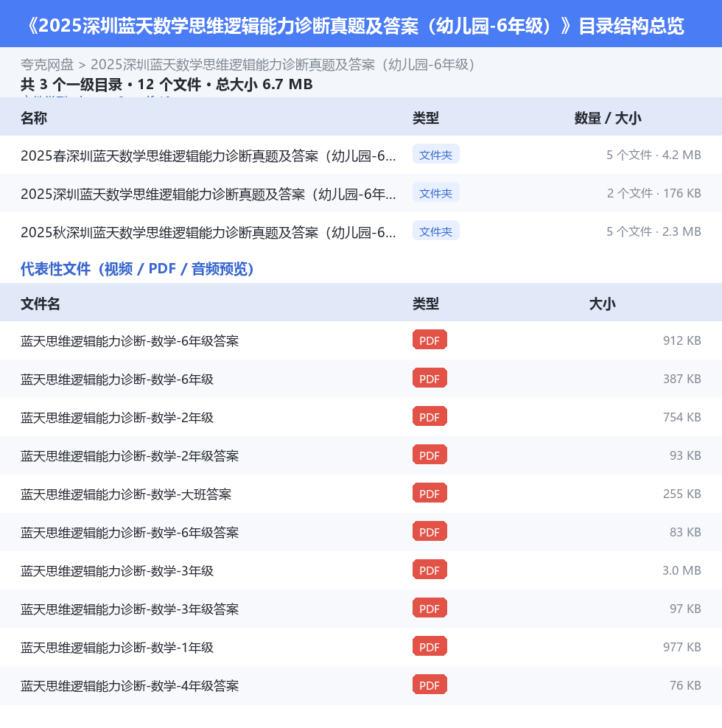Click 文件夹 badge of the 2025春 folder
The image size is (722, 728).
[435, 154]
